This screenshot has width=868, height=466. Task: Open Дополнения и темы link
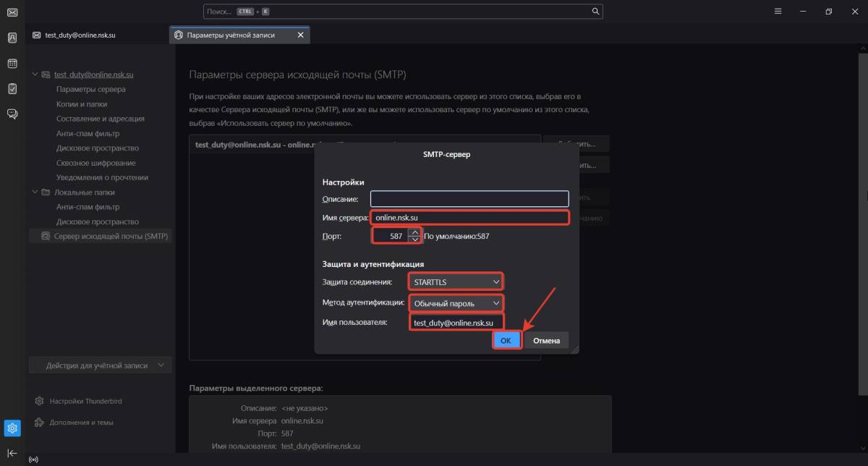(81, 423)
